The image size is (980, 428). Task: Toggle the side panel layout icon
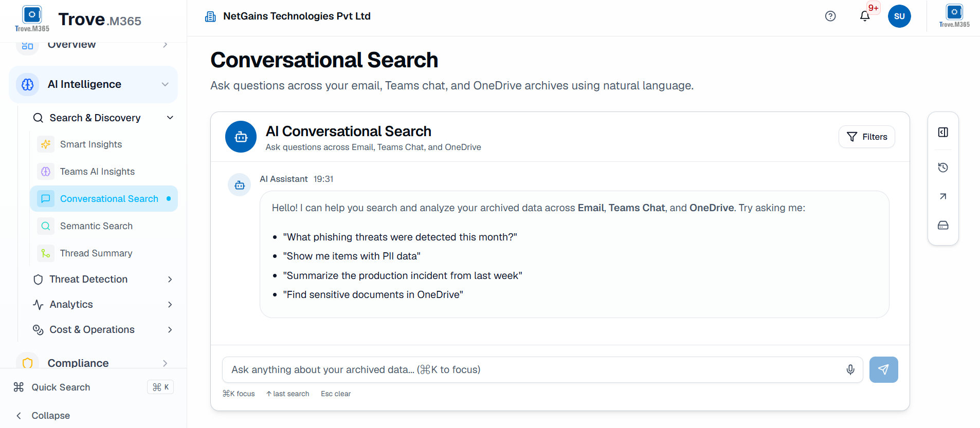pyautogui.click(x=943, y=133)
